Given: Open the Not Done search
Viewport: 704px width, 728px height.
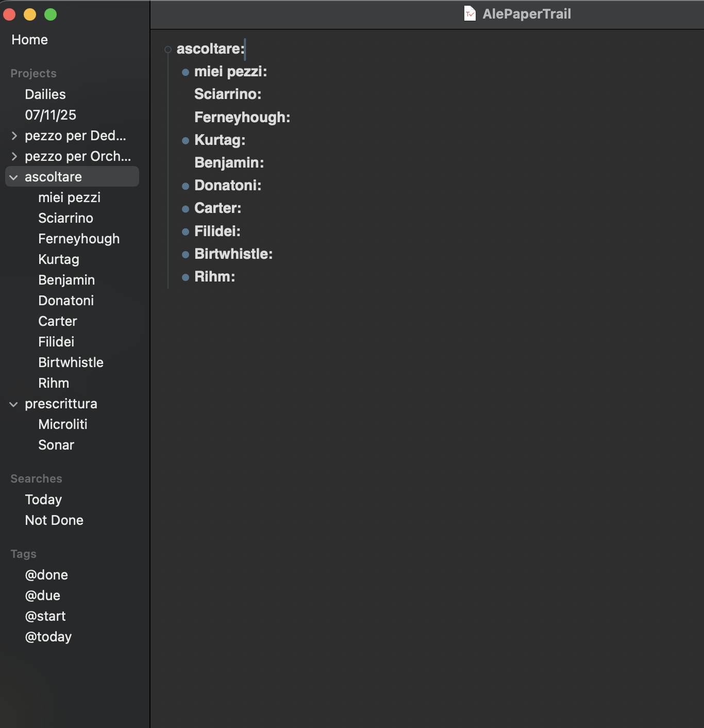Looking at the screenshot, I should pos(54,520).
